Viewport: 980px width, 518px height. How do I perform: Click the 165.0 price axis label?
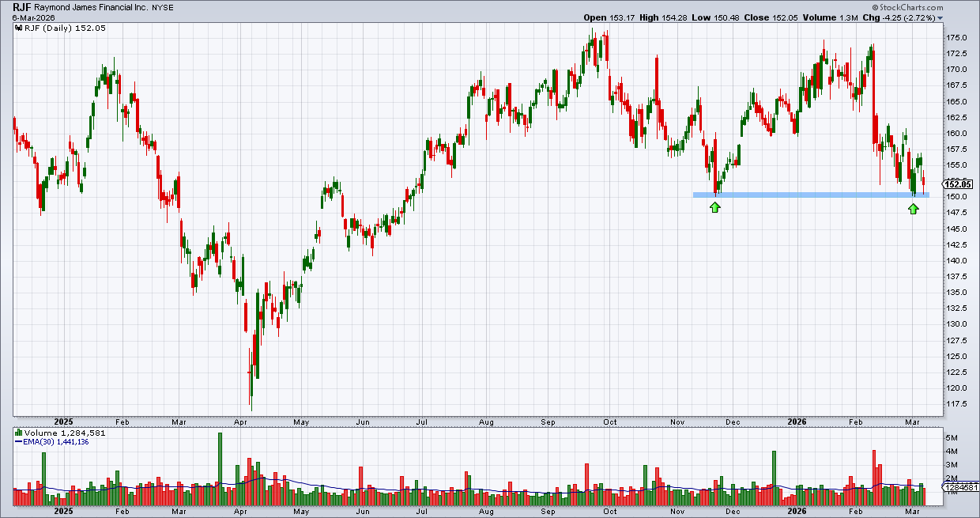click(957, 101)
